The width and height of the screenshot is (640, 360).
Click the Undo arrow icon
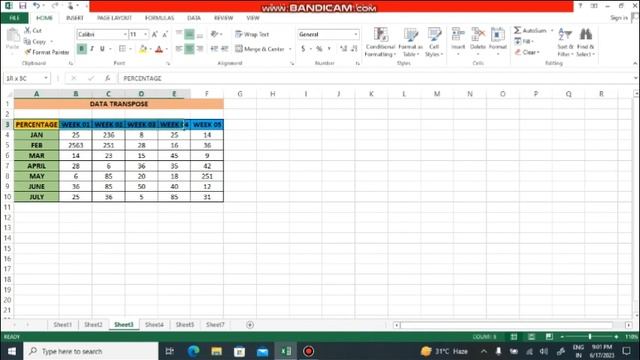37,6
